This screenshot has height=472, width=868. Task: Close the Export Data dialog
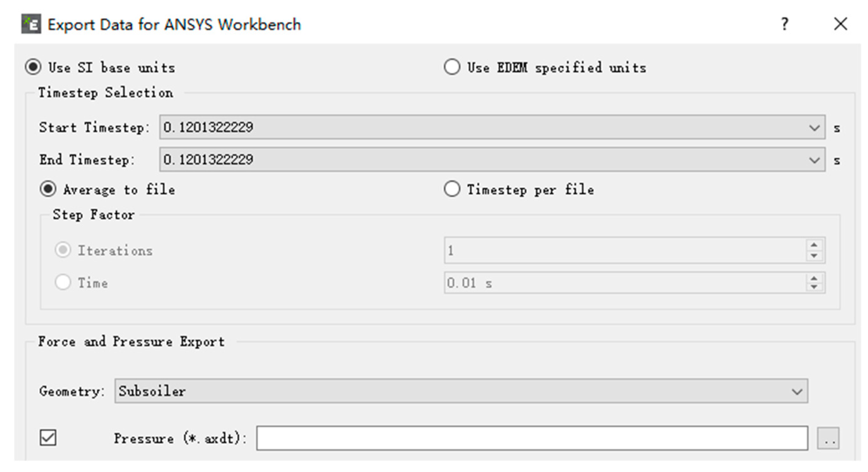click(x=840, y=24)
